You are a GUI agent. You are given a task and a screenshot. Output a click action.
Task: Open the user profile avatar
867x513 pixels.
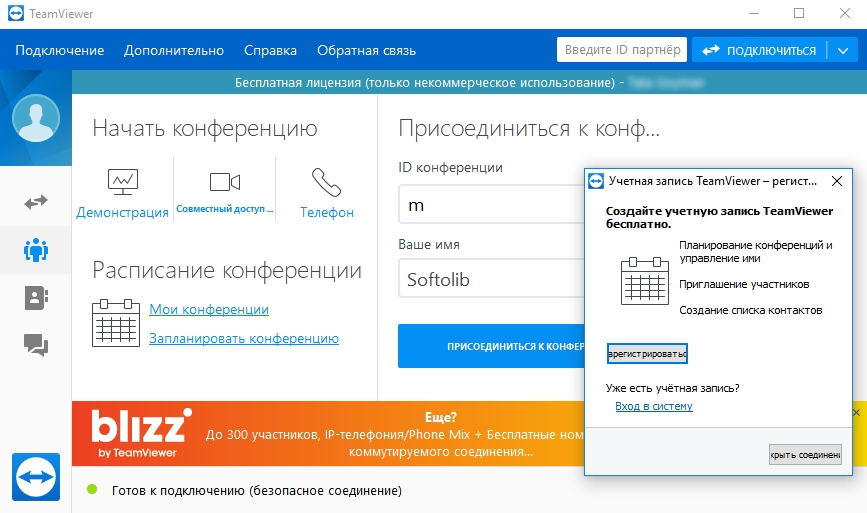click(x=36, y=118)
